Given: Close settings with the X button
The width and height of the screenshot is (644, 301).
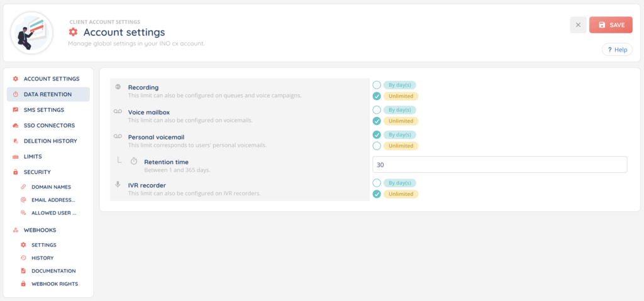Looking at the screenshot, I should point(578,25).
